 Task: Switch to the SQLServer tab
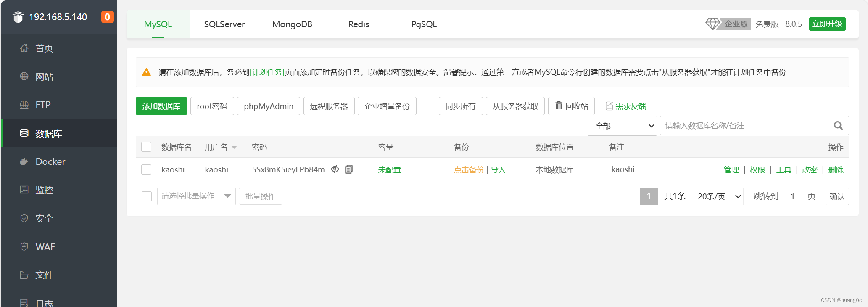[x=224, y=24]
